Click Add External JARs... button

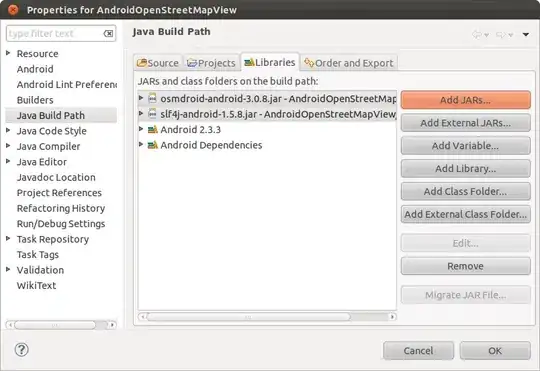point(466,123)
